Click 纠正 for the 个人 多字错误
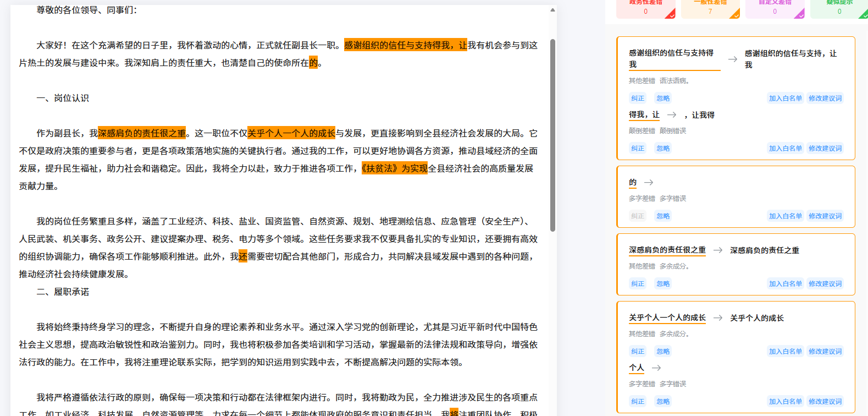This screenshot has height=416, width=868. (x=638, y=402)
